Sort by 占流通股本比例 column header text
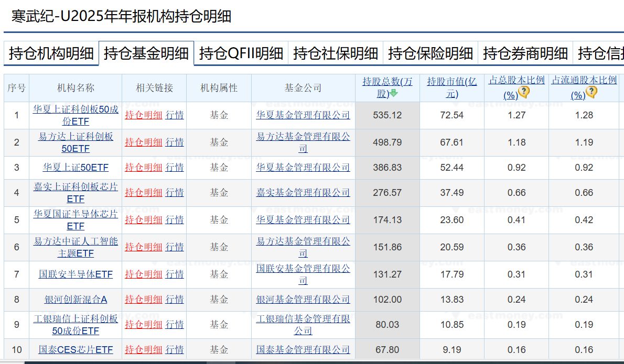The image size is (624, 364). tap(584, 81)
